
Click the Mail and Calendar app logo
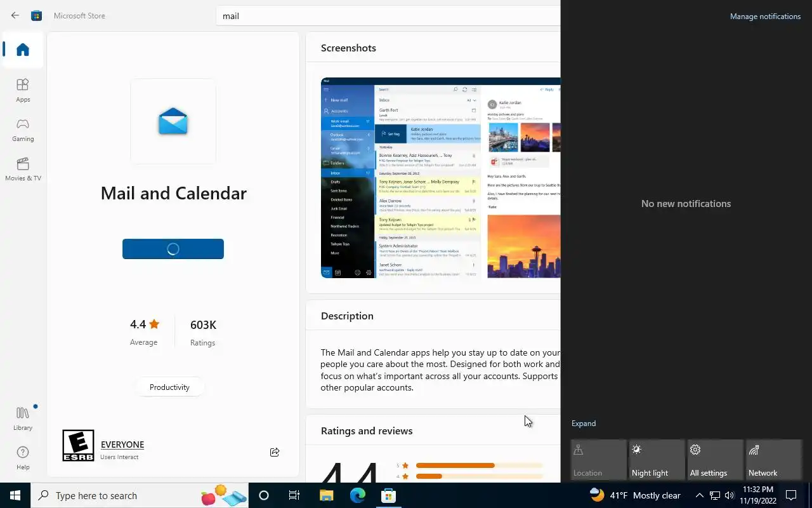(x=173, y=121)
